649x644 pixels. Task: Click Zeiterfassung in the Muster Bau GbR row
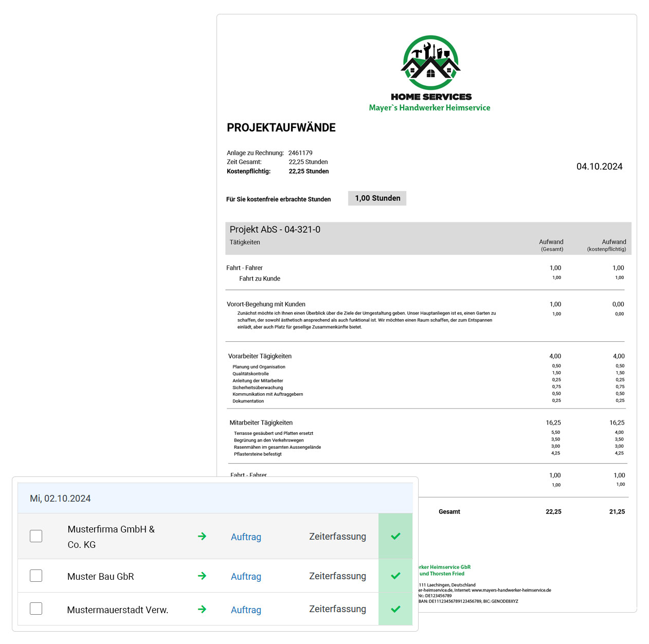click(337, 576)
